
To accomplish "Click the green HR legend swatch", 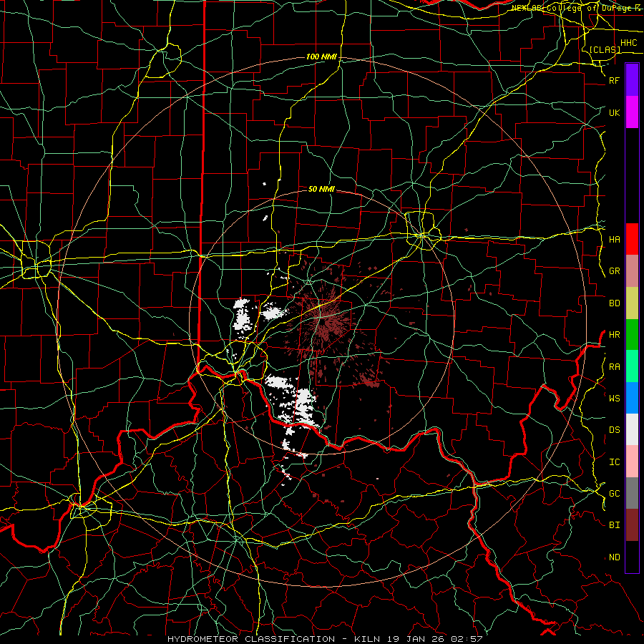I will [x=632, y=335].
